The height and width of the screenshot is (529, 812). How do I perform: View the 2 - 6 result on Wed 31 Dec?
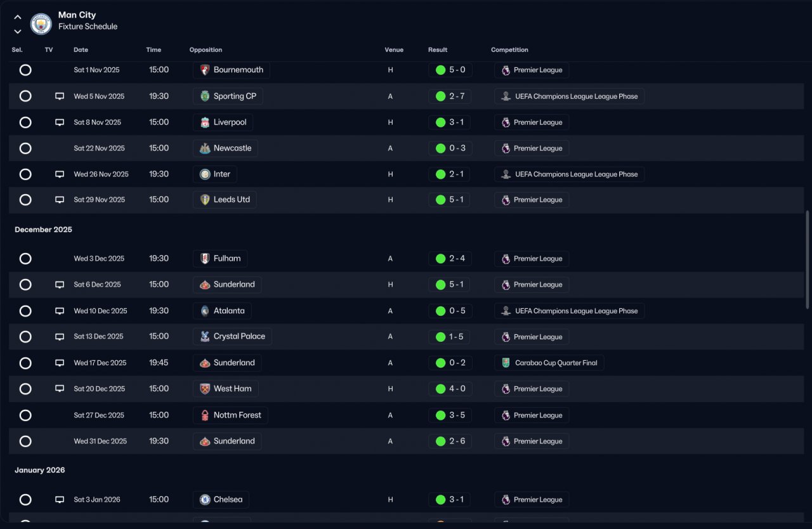450,441
